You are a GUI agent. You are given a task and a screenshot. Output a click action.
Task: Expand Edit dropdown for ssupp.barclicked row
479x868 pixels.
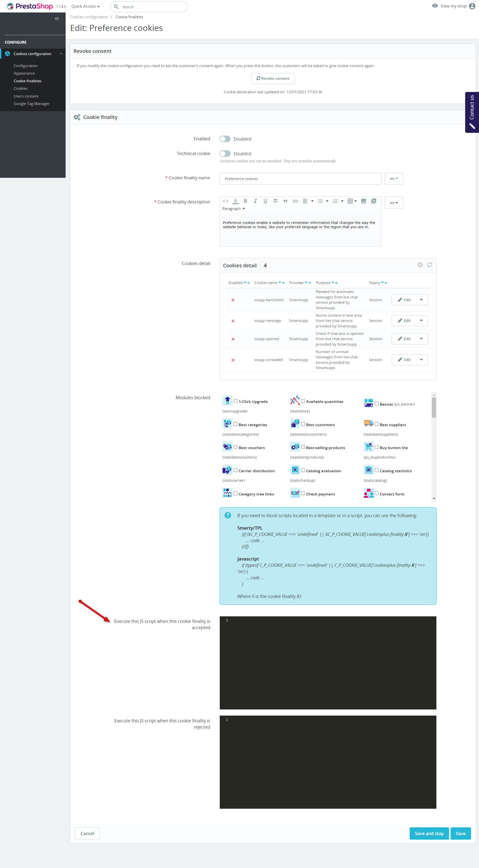(421, 300)
